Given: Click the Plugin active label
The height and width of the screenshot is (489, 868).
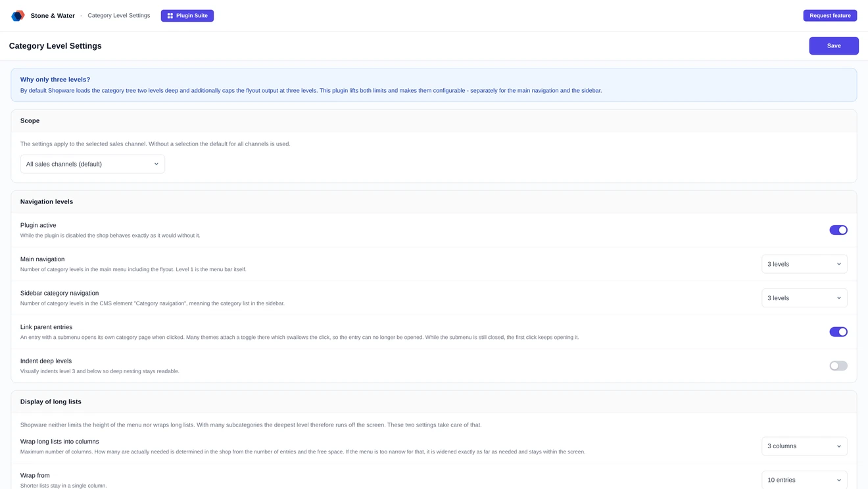Looking at the screenshot, I should click(x=38, y=225).
